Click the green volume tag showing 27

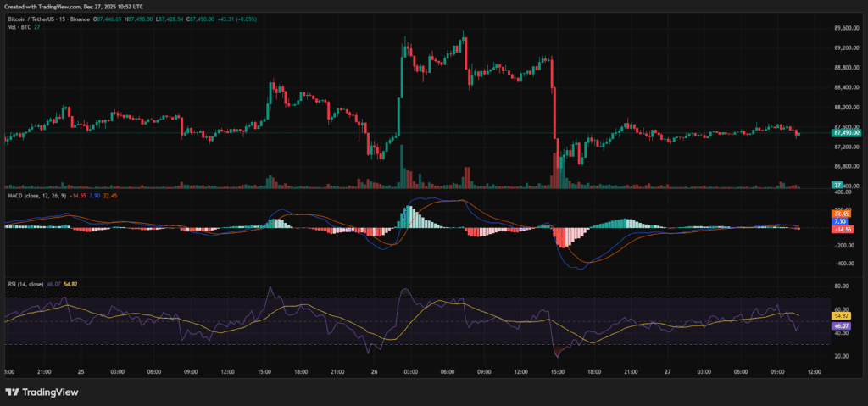[x=837, y=185]
